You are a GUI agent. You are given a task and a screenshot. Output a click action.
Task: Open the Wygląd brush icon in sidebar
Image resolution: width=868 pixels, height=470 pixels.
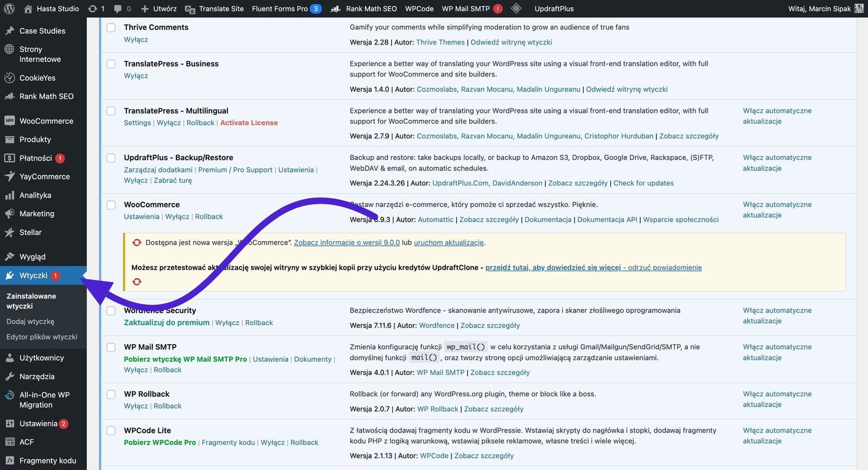point(9,257)
